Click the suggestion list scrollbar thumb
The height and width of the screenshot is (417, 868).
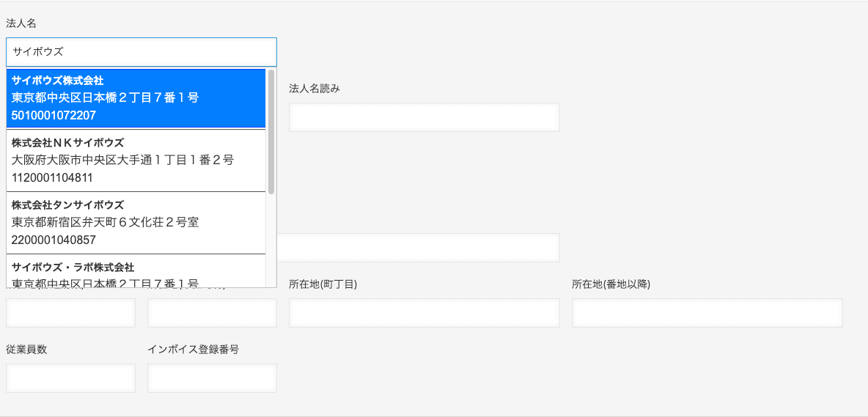coord(271,132)
